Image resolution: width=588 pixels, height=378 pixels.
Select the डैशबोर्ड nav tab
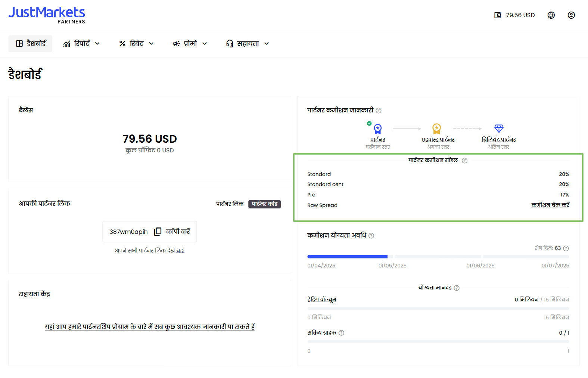[31, 44]
